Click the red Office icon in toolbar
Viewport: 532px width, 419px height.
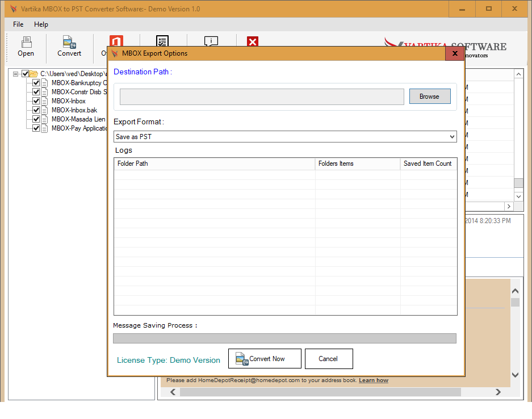click(x=116, y=41)
